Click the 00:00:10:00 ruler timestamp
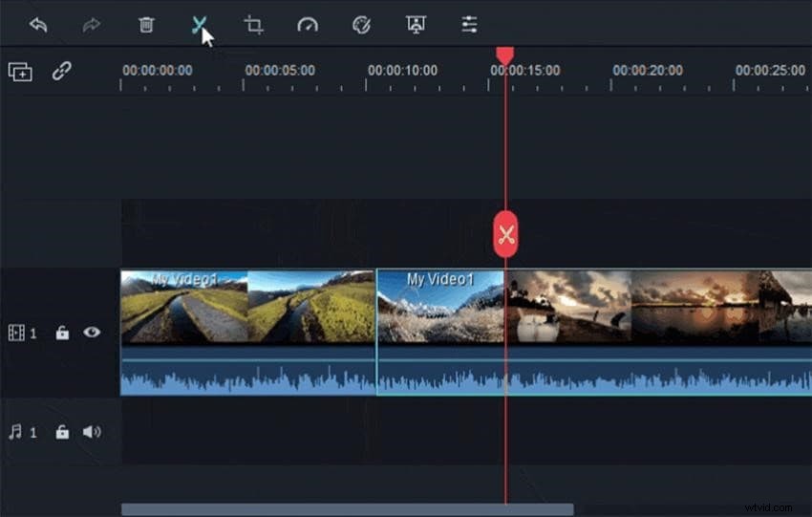The image size is (812, 517). (x=402, y=70)
